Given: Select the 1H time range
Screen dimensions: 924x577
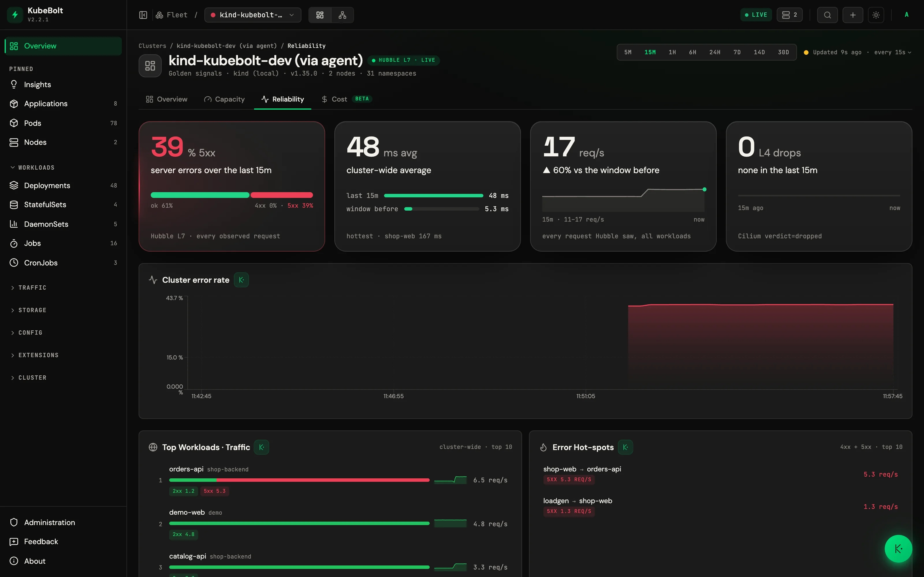Looking at the screenshot, I should click(x=672, y=52).
